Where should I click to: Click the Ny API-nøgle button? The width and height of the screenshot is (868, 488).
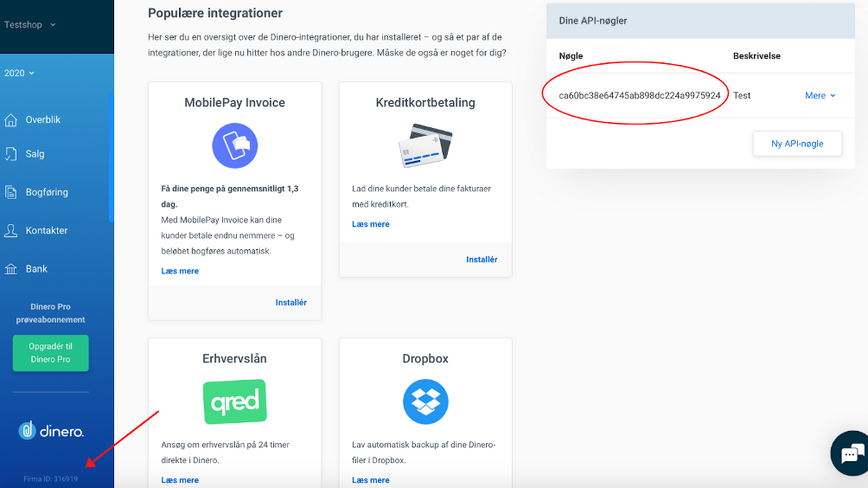tap(797, 144)
